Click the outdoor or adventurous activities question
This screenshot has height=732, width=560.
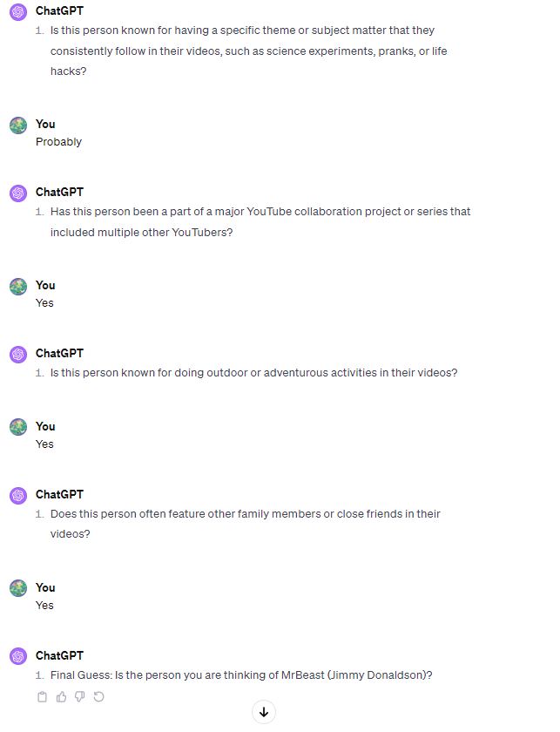click(x=253, y=373)
